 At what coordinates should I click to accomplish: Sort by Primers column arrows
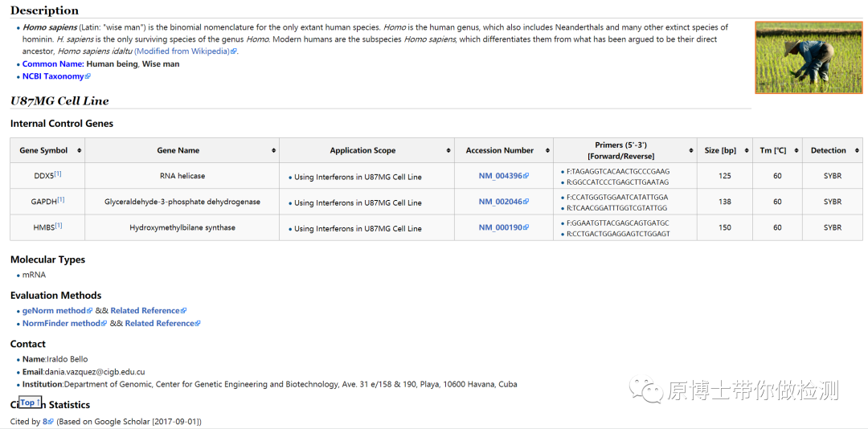click(x=691, y=150)
